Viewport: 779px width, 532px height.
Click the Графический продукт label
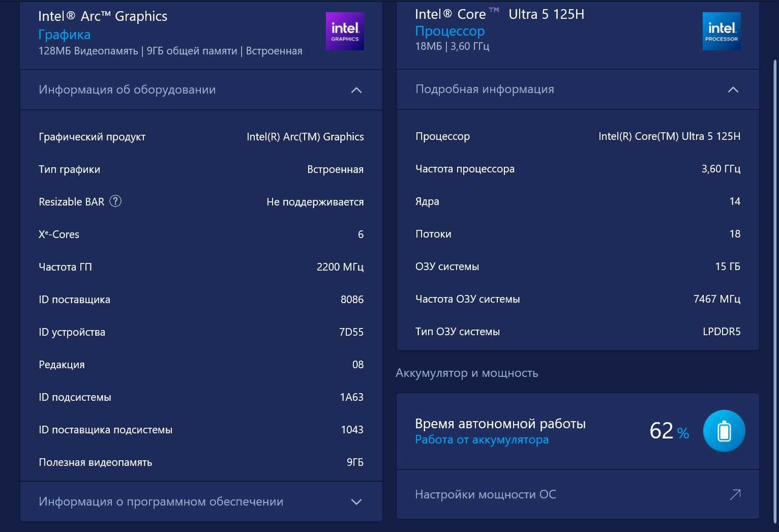(92, 137)
